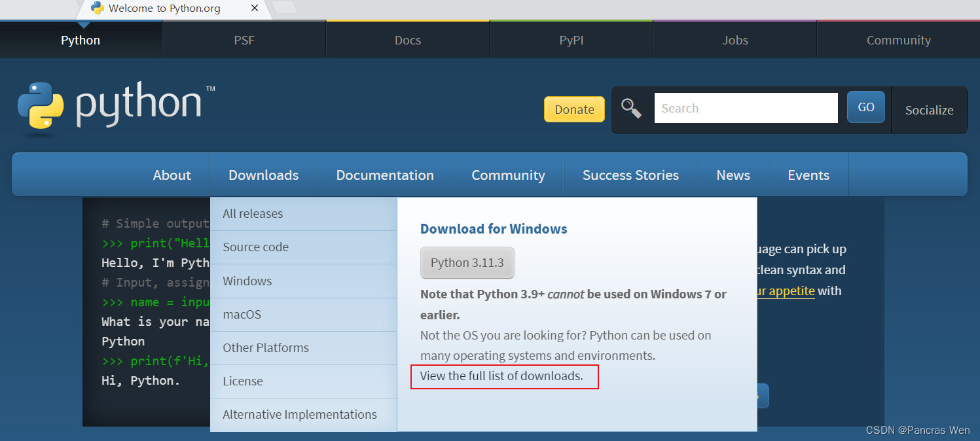Open the PSF site tab
The height and width of the screenshot is (441, 980).
pos(244,40)
